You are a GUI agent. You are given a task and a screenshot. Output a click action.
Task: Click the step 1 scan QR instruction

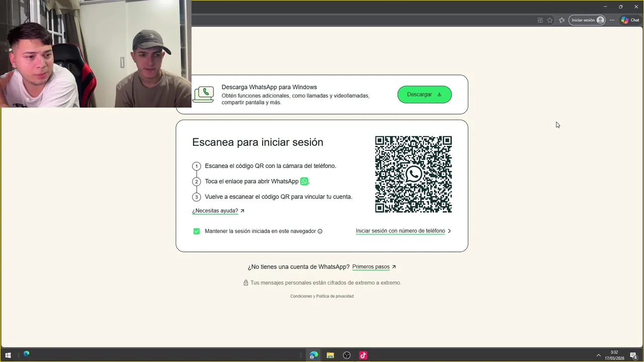pyautogui.click(x=270, y=166)
